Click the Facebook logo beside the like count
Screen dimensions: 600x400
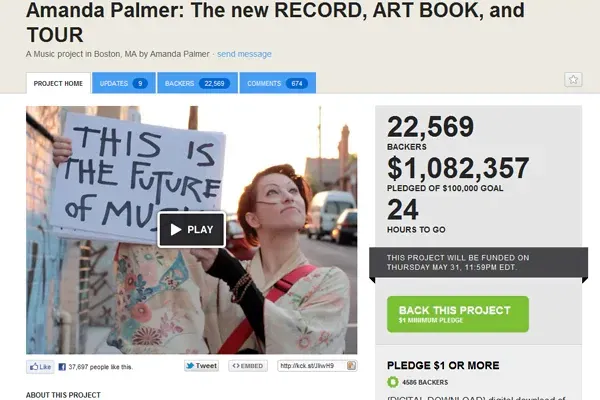(62, 367)
